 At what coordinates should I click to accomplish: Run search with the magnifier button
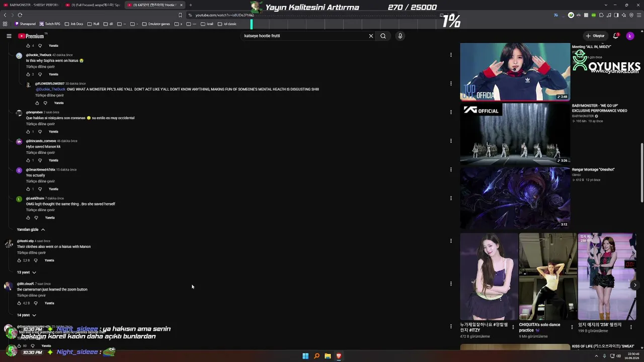383,36
